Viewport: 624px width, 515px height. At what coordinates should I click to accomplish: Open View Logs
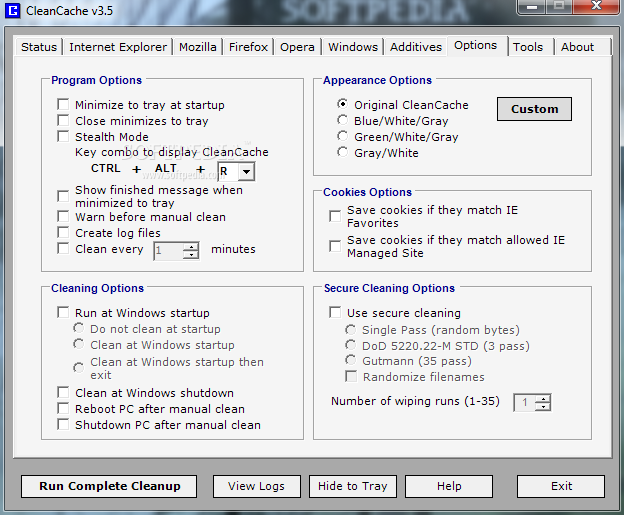tap(257, 486)
